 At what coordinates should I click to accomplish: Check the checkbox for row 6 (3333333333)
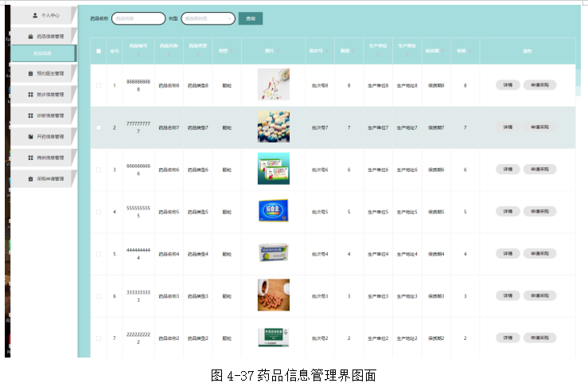click(99, 296)
